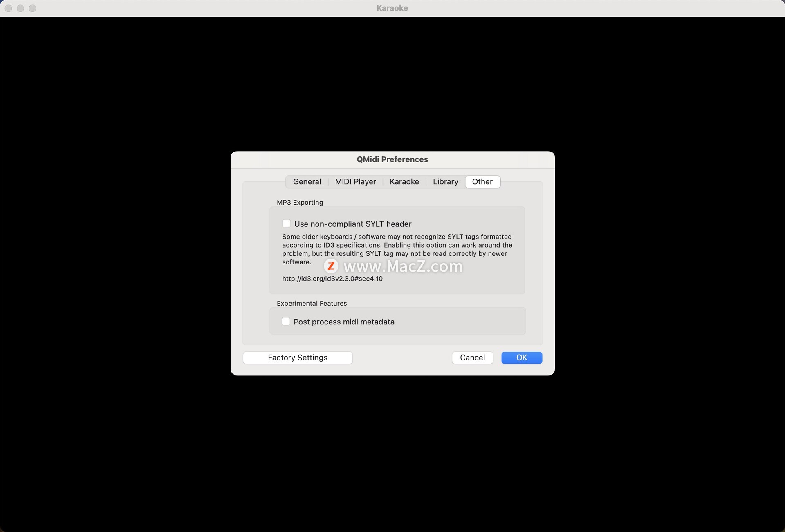The width and height of the screenshot is (785, 532).
Task: Click the Other tab
Action: pos(482,182)
